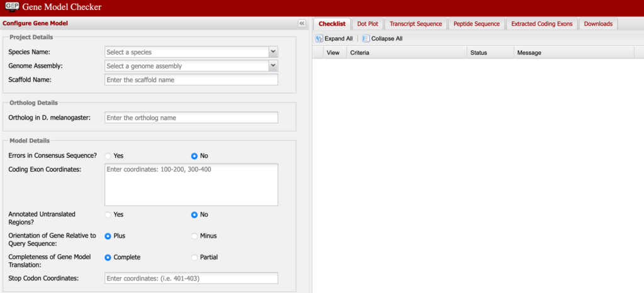Select Partial gene model translation
Image resolution: width=644 pixels, height=293 pixels.
point(194,257)
